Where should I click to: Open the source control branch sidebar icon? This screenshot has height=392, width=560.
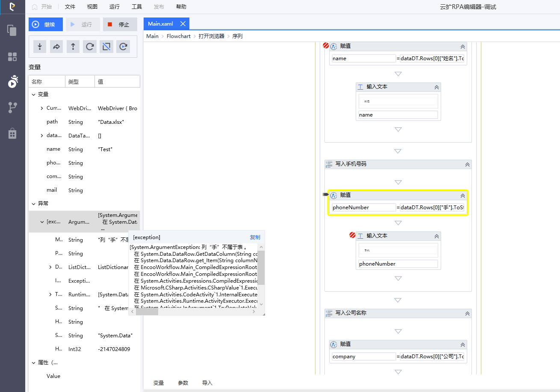coord(12,108)
